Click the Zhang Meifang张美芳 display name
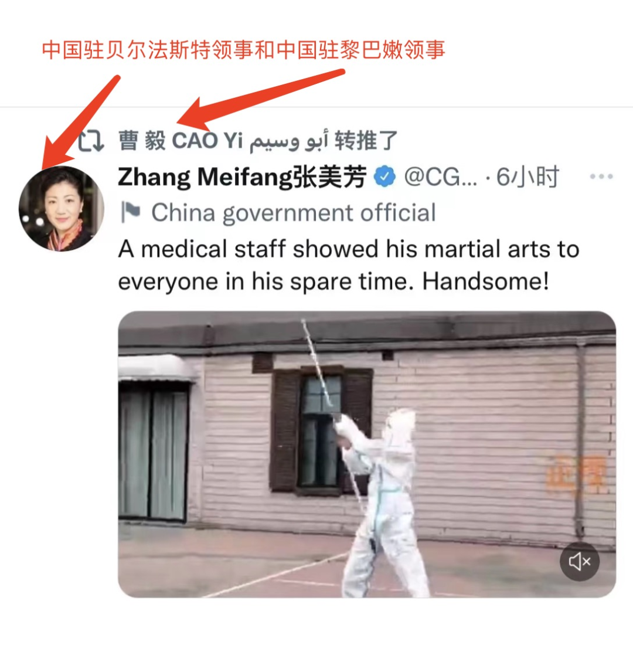 (243, 177)
